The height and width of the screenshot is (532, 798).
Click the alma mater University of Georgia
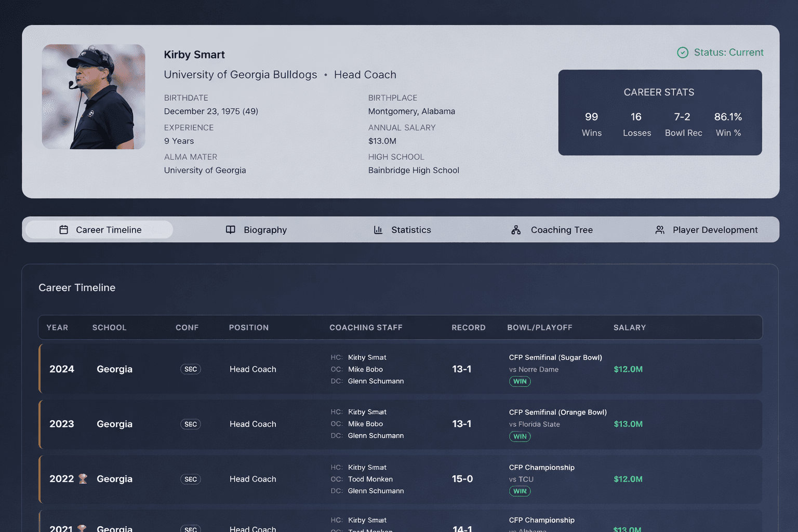205,170
